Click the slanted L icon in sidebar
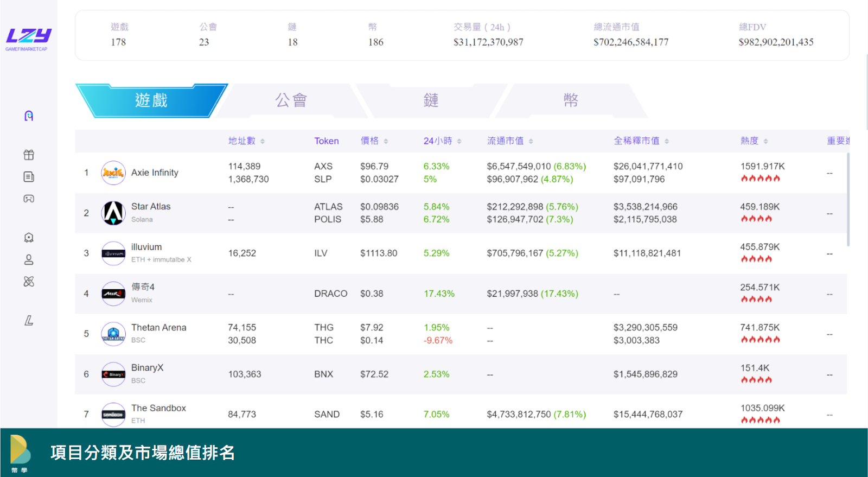This screenshot has height=477, width=868. 29,321
